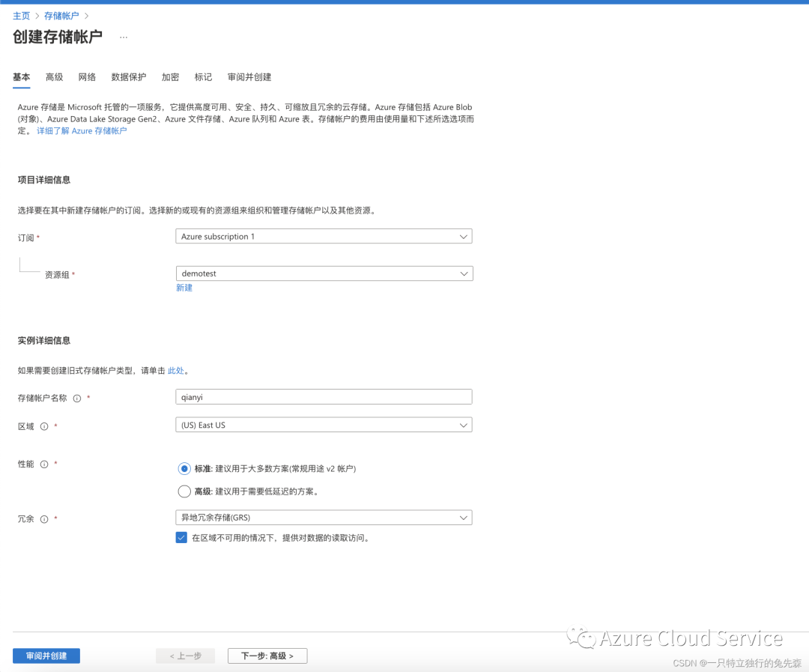Switch to the 基本 tab

[x=21, y=77]
